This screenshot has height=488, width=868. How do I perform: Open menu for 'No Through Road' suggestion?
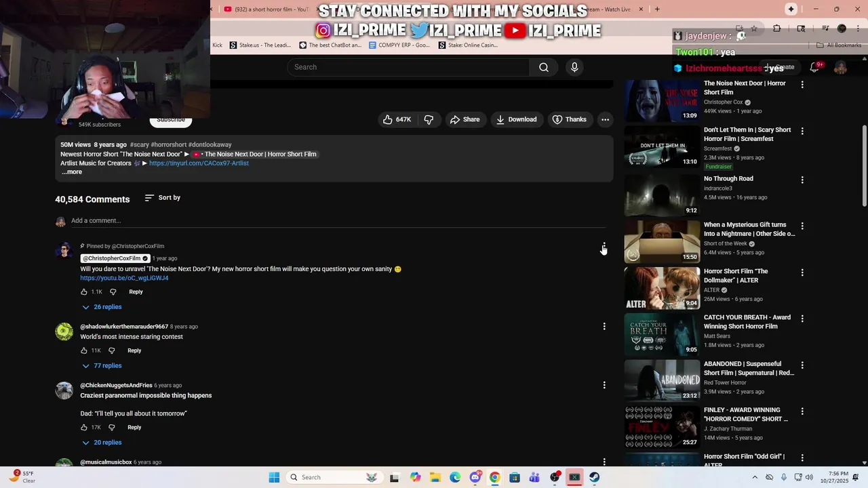click(802, 180)
